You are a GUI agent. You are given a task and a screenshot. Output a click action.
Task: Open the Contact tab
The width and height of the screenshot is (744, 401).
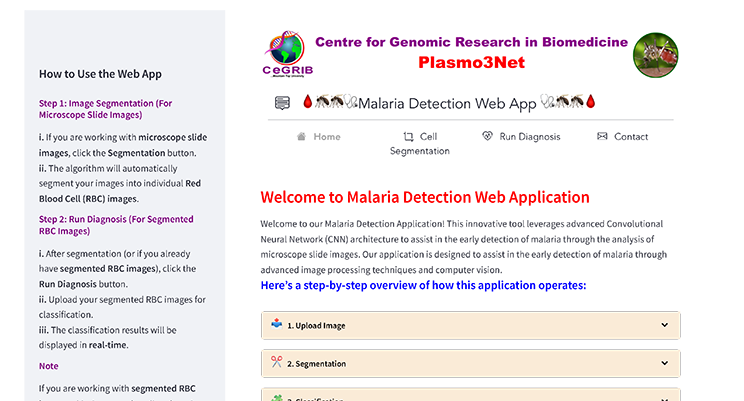pos(631,137)
